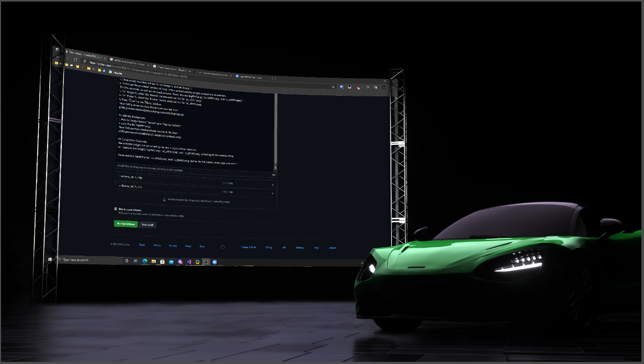Click the Cortana circle icon on taskbar

[127, 261]
